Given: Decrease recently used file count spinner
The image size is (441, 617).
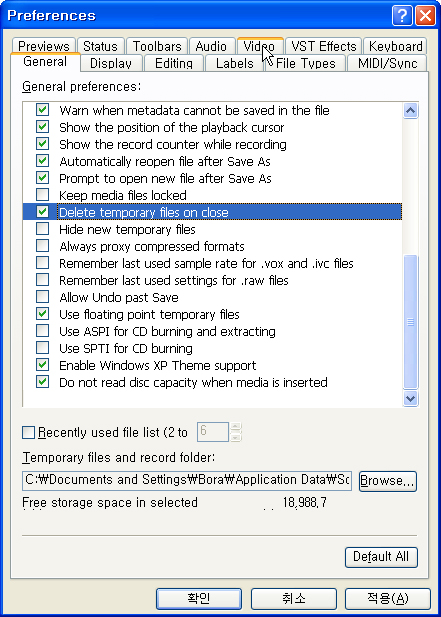Looking at the screenshot, I should (236, 437).
